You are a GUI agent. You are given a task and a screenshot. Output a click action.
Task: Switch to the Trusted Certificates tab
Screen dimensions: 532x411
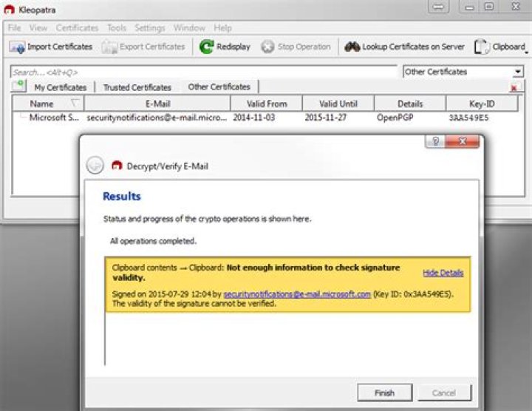[x=137, y=87]
